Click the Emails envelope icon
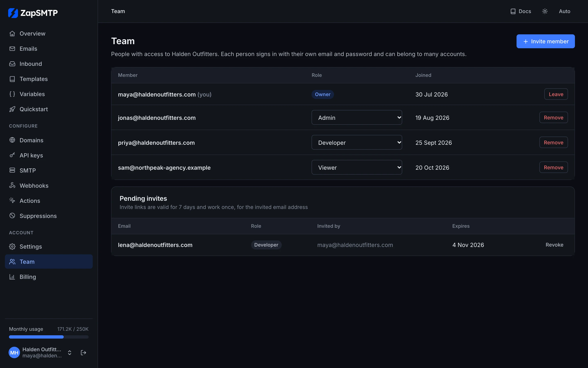Screen dimensions: 588x368 [12, 49]
